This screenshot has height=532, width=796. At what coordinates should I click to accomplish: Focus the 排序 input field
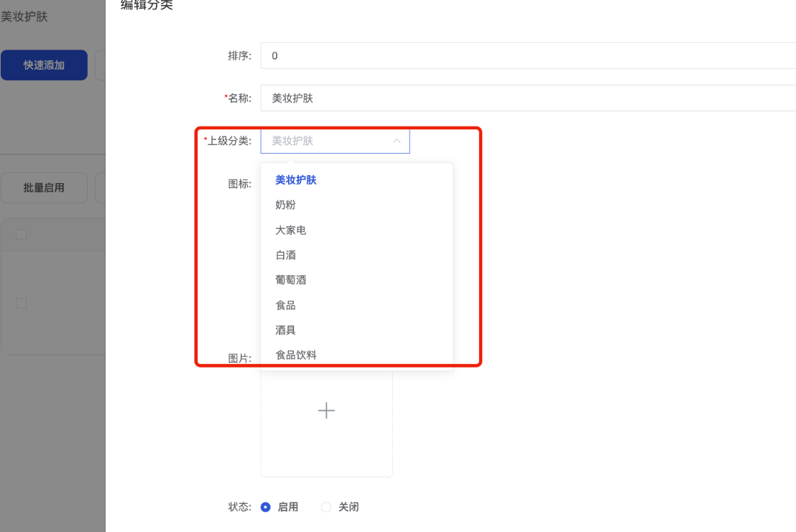pos(528,56)
